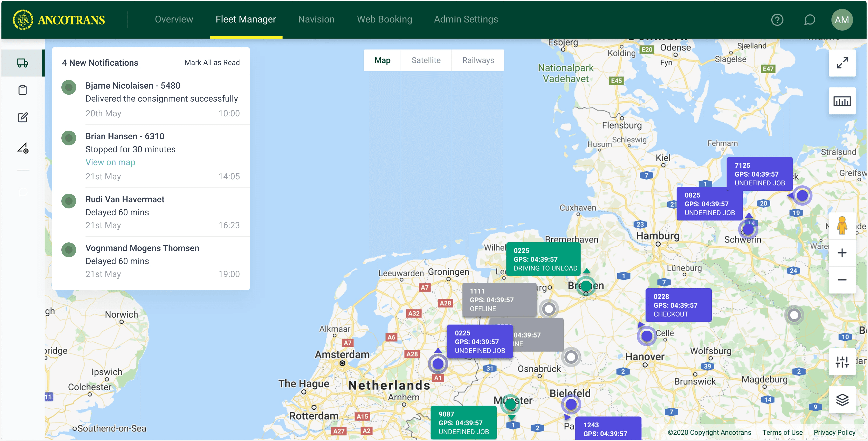Open the route settings sidebar icon
Viewport: 868px width, 441px height.
23,148
